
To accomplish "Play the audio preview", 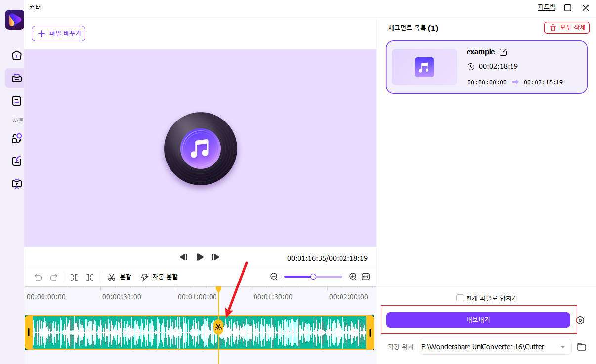I will click(x=200, y=257).
